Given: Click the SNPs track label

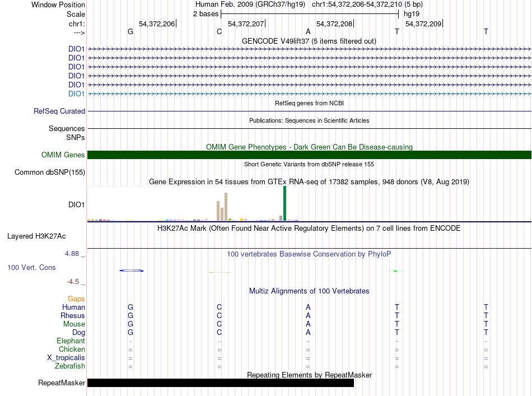Looking at the screenshot, I should tap(76, 137).
